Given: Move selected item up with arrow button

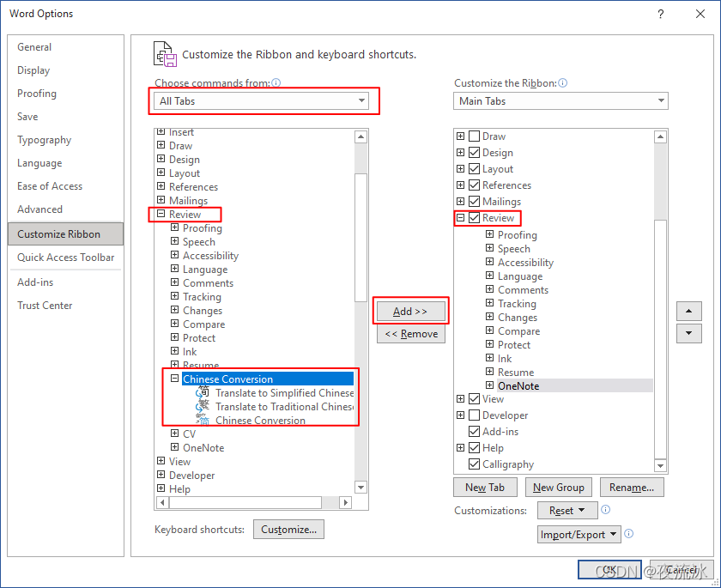Looking at the screenshot, I should click(688, 312).
